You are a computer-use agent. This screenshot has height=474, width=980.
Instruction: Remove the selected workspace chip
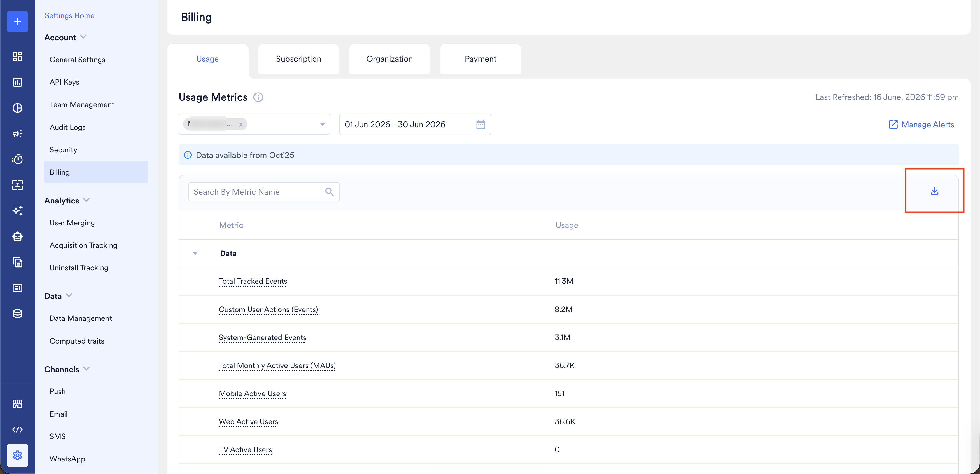[x=241, y=125]
